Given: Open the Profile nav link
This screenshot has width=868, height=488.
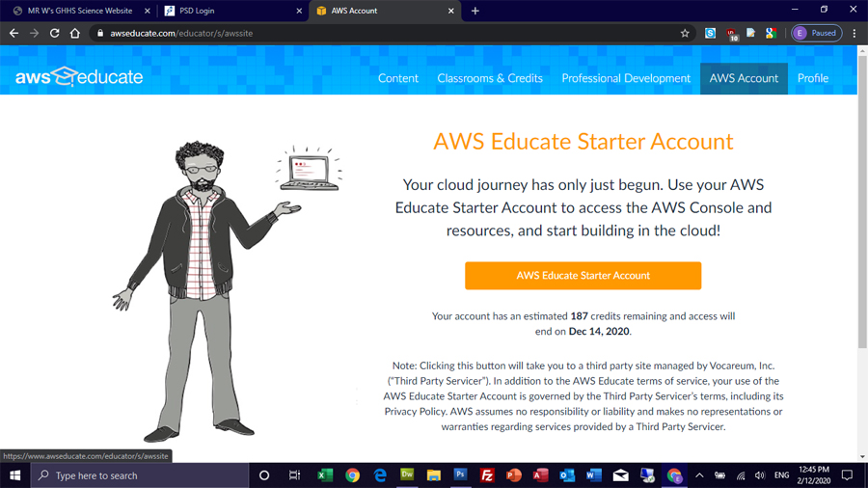Looking at the screenshot, I should point(812,78).
